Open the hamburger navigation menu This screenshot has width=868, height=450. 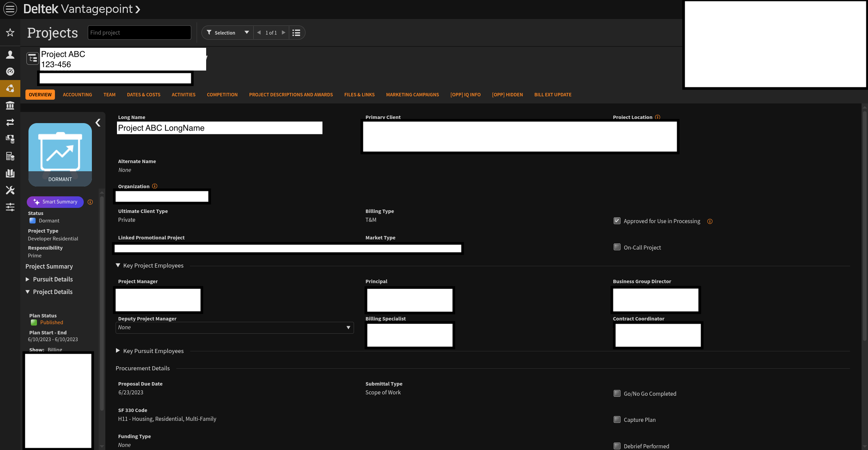(10, 9)
